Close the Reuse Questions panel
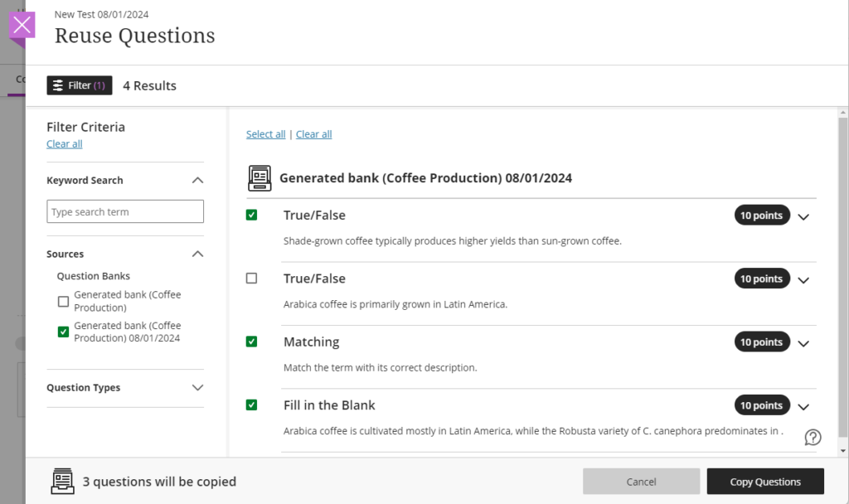Viewport: 849px width, 504px height. coord(22,25)
